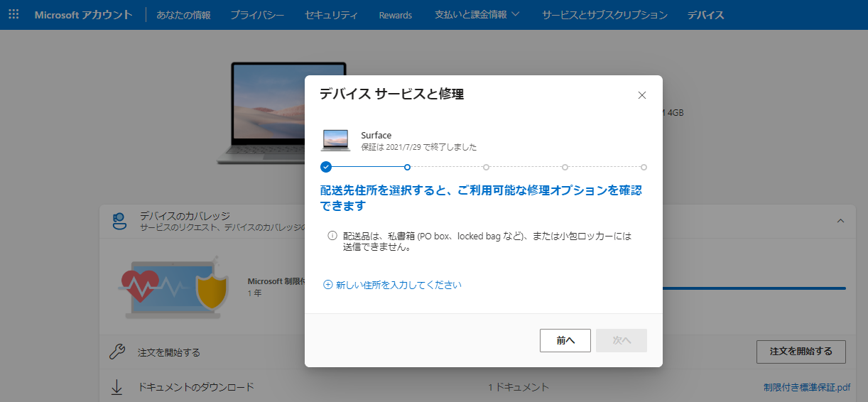This screenshot has height=402, width=868.
Task: Click the 配送先住所を選択すると heading
Action: click(x=481, y=198)
